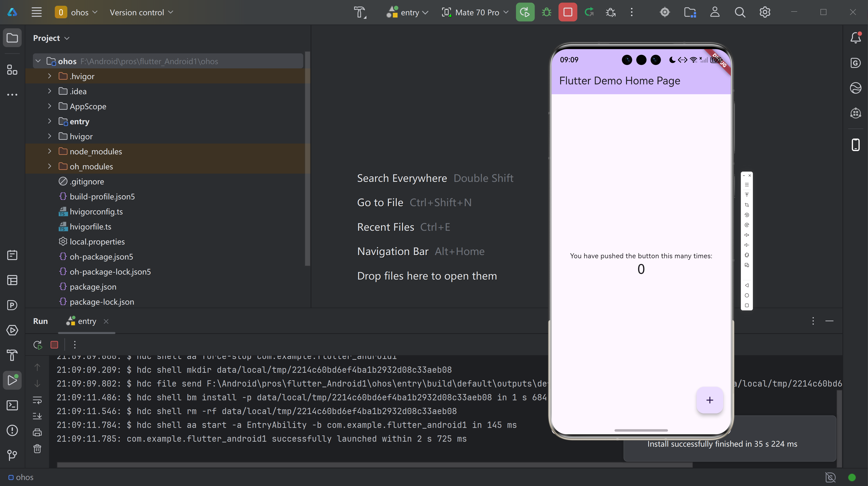The image size is (868, 486).
Task: Click the Debug bug icon in toolbar
Action: coord(546,13)
